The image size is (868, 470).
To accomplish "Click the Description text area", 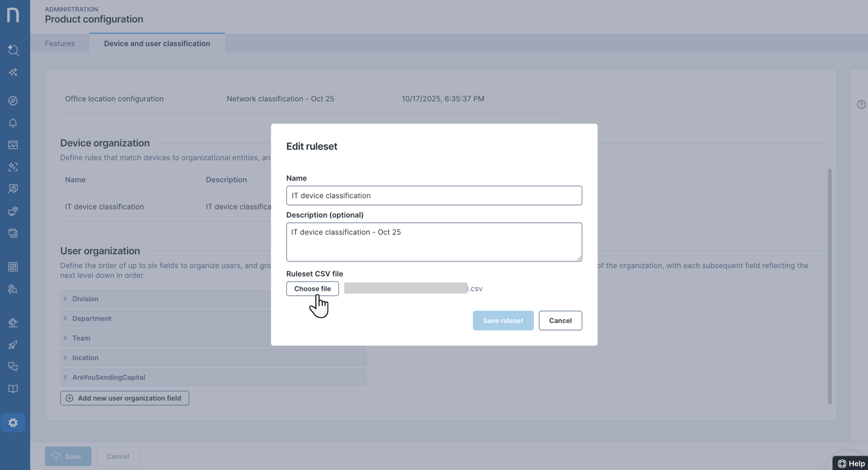I will pos(433,242).
